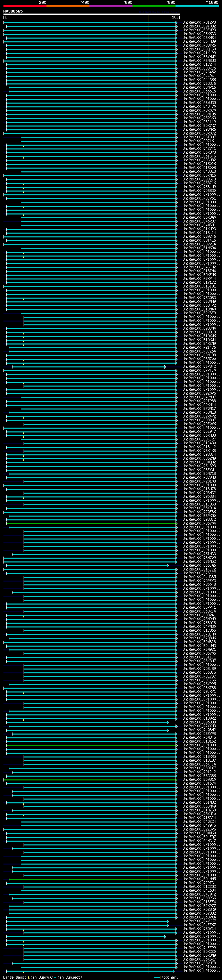Screen dimensions: 222x980
Task: Open hit UniRef100_C6K6G3
Action: [x=199, y=34]
